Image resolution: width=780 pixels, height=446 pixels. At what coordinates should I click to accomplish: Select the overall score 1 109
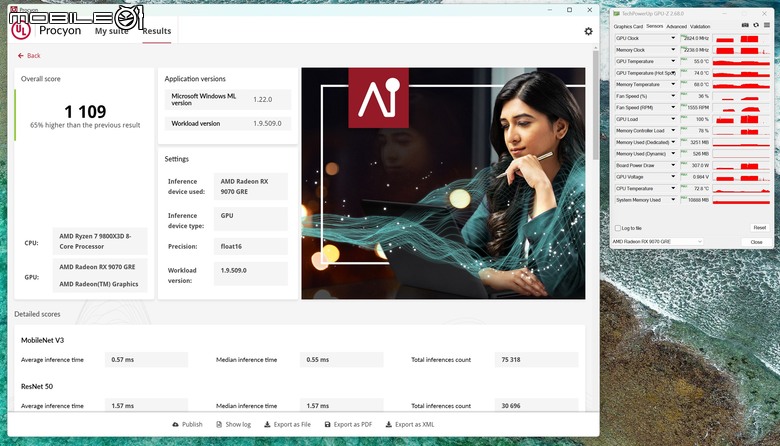(x=85, y=111)
